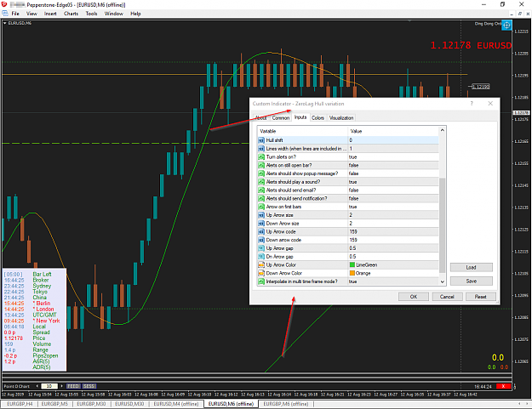Select the Up Arrow size value
The image size is (532, 409).
click(393, 215)
